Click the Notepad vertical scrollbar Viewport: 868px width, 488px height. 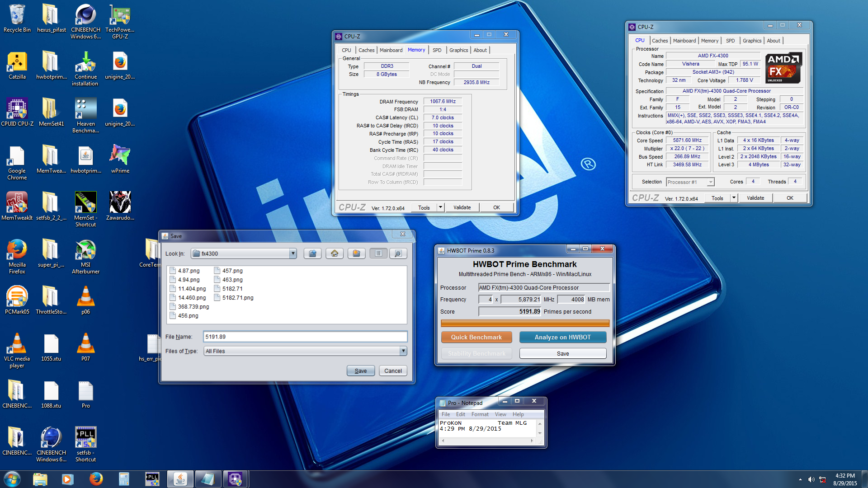click(539, 428)
